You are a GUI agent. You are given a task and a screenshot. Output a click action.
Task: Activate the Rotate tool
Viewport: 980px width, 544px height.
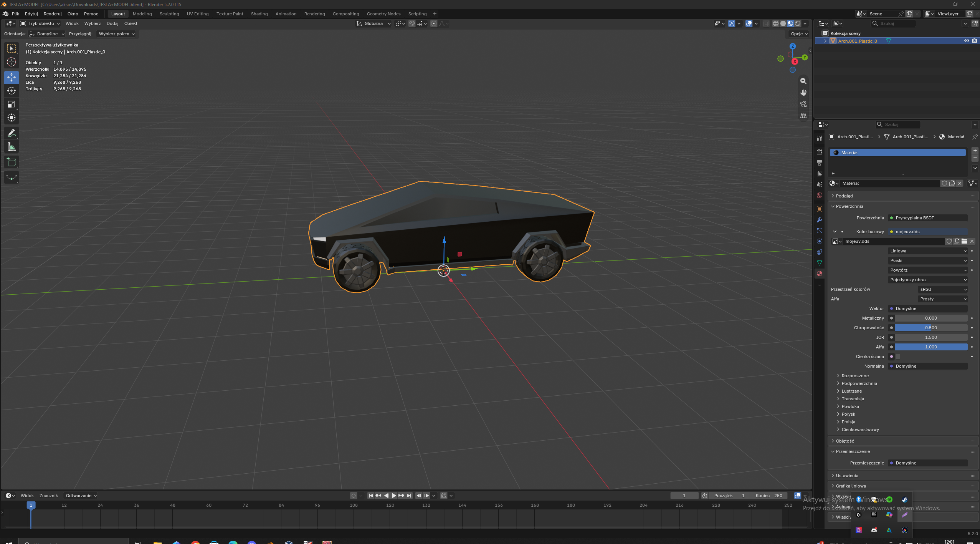click(x=12, y=91)
